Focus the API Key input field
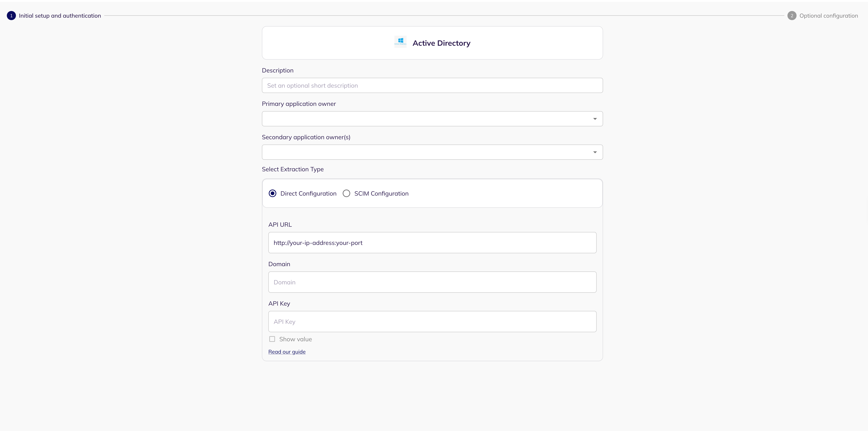Image resolution: width=868 pixels, height=431 pixels. (432, 321)
